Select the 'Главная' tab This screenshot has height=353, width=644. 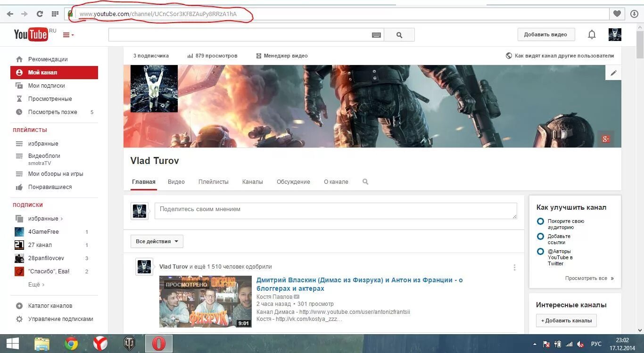tap(144, 182)
